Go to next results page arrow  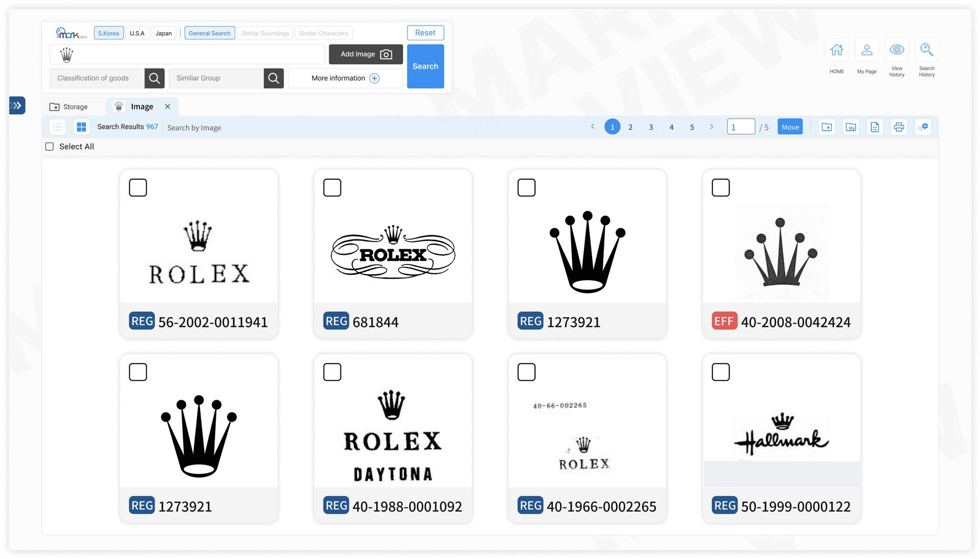pyautogui.click(x=712, y=127)
